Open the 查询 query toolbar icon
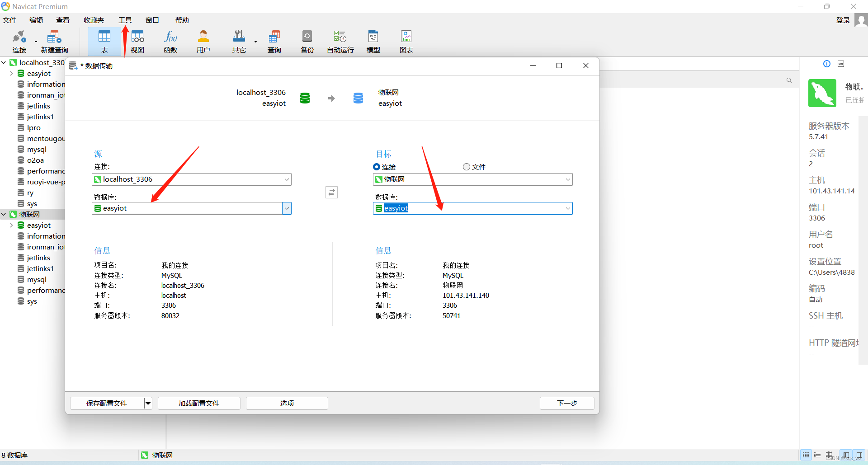 (x=274, y=42)
